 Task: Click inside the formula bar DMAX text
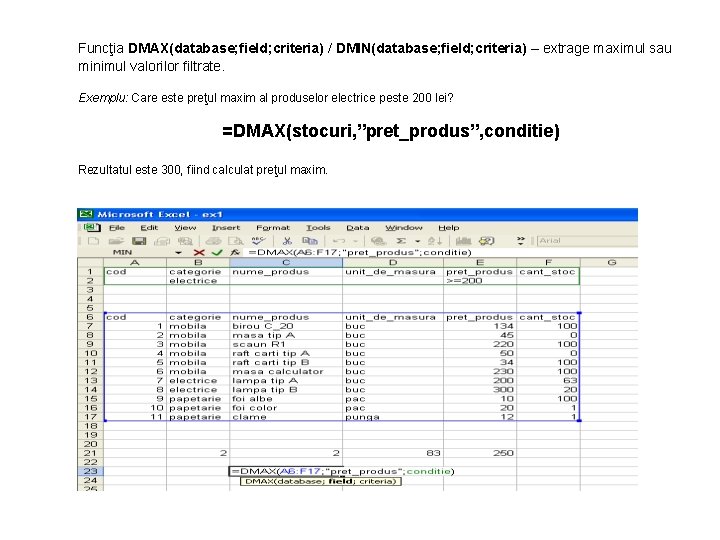360,253
